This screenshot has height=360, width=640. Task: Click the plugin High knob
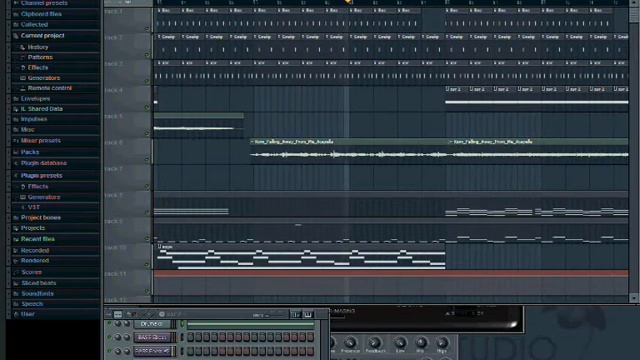(442, 342)
